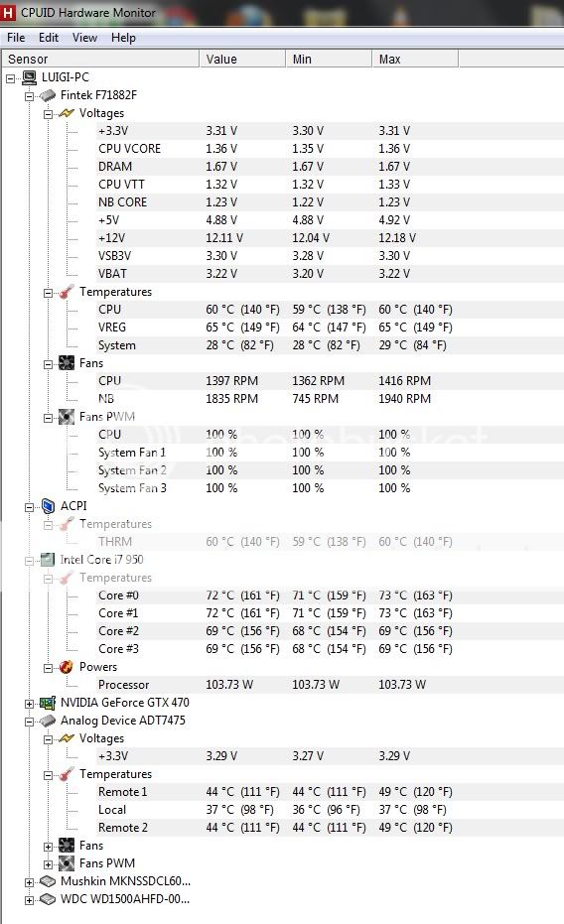The image size is (564, 924).
Task: Click the Fintek F71882F chip icon
Action: tap(47, 95)
